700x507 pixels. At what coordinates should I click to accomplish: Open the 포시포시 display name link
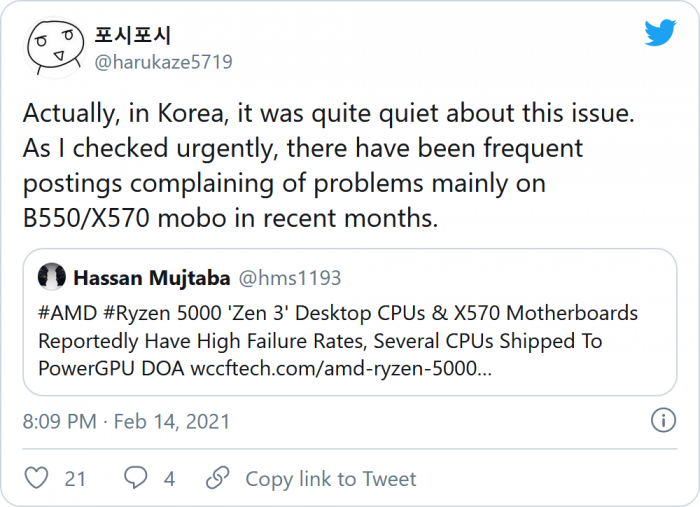tap(132, 35)
